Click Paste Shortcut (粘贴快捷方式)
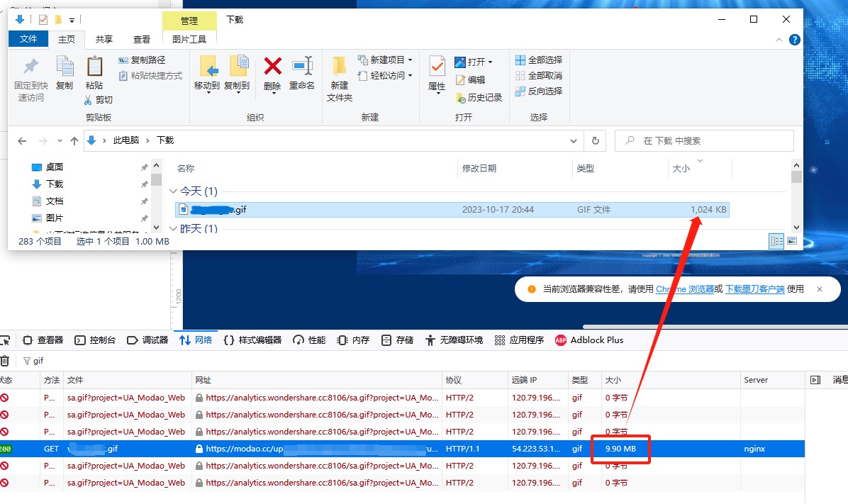 click(x=150, y=76)
